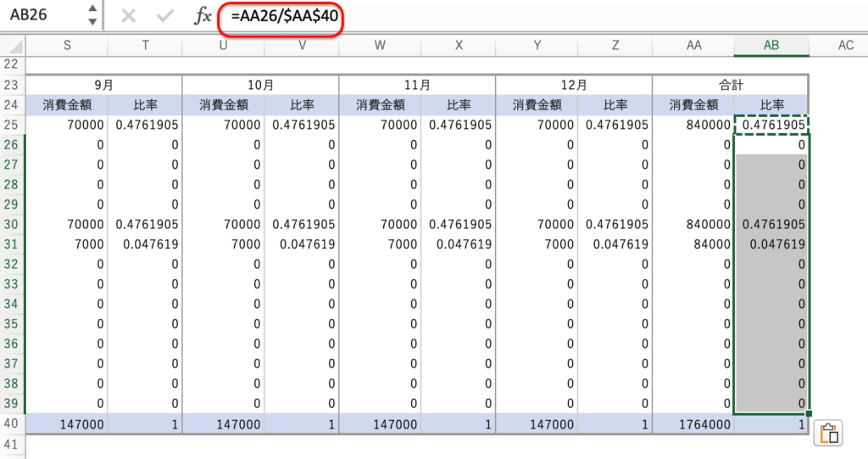Click the 消費金額 header under 9月
The width and height of the screenshot is (868, 459).
(x=66, y=105)
